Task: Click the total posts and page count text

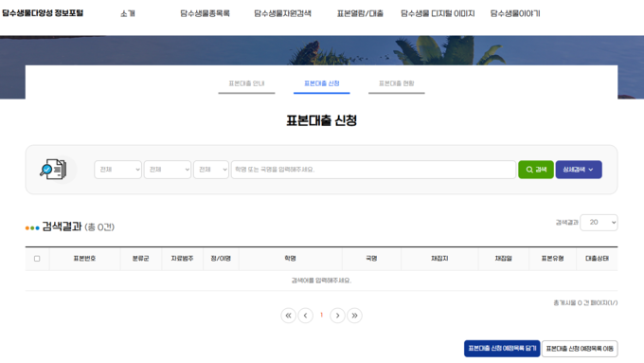Action: [x=585, y=303]
